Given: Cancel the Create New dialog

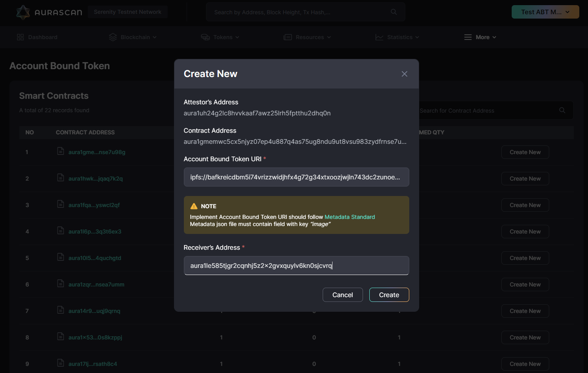Looking at the screenshot, I should click(342, 295).
